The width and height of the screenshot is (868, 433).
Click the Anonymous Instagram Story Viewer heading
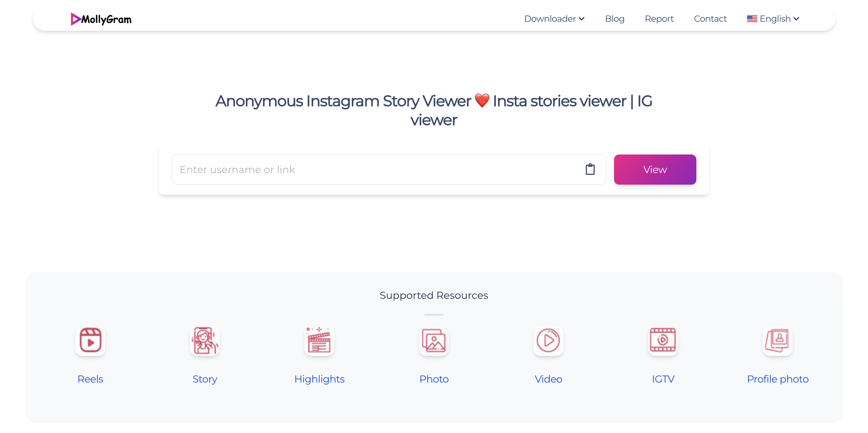tap(434, 110)
